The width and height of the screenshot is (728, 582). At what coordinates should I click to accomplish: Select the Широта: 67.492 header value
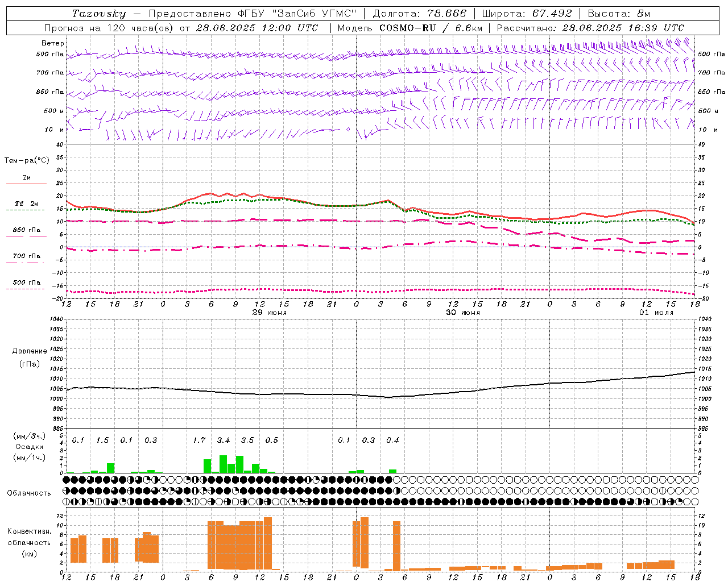527,14
